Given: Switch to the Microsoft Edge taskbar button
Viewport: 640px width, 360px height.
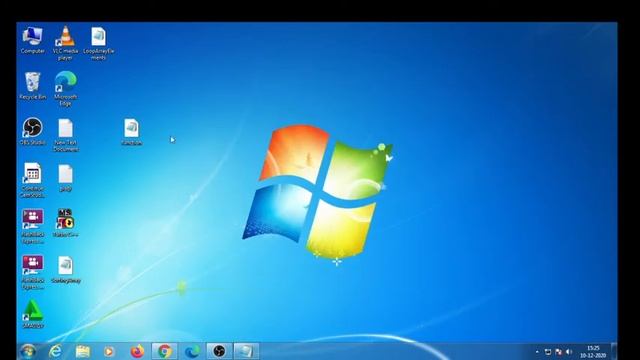Looking at the screenshot, I should (x=192, y=351).
